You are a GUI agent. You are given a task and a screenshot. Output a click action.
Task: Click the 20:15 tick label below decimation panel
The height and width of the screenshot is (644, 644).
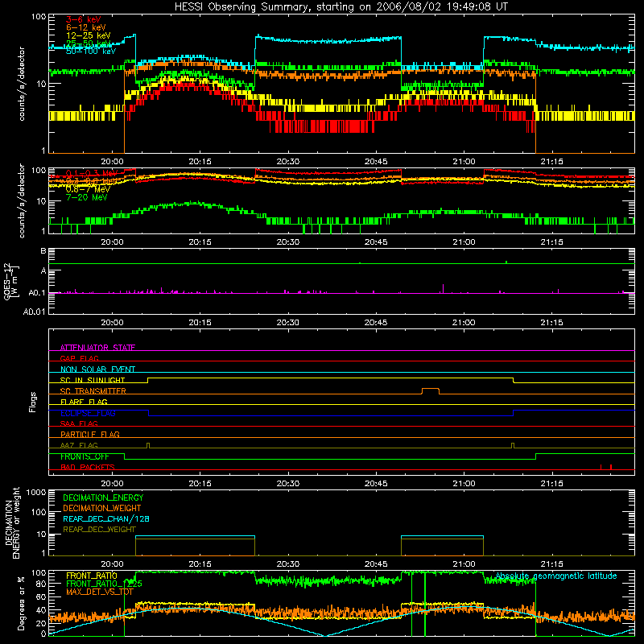200,564
